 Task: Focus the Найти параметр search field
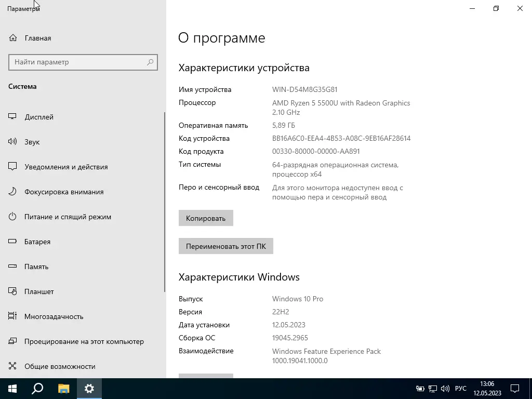(83, 62)
